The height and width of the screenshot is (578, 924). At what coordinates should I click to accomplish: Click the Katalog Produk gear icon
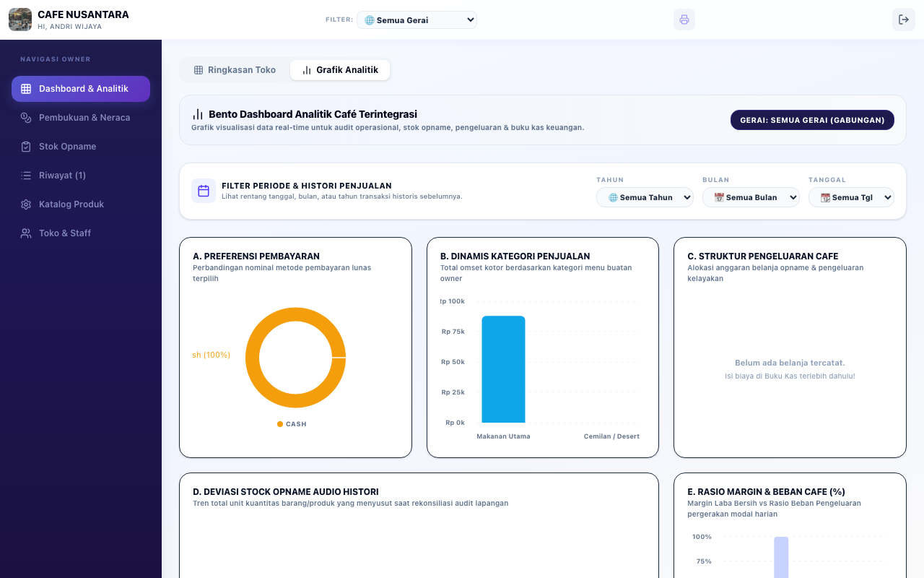(x=26, y=204)
